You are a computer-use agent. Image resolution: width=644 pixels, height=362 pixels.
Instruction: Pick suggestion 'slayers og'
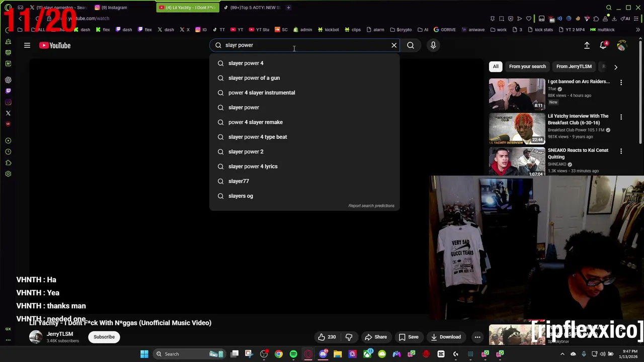(304, 196)
